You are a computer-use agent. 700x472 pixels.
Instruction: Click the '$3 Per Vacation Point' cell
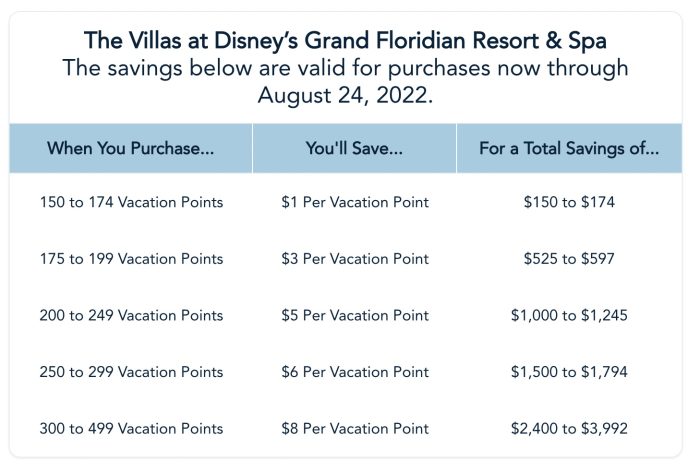click(x=355, y=259)
